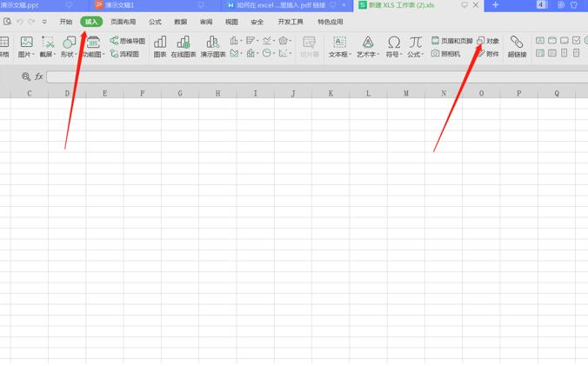The width and height of the screenshot is (588, 366).
Task: Undo the last action
Action: (20, 22)
